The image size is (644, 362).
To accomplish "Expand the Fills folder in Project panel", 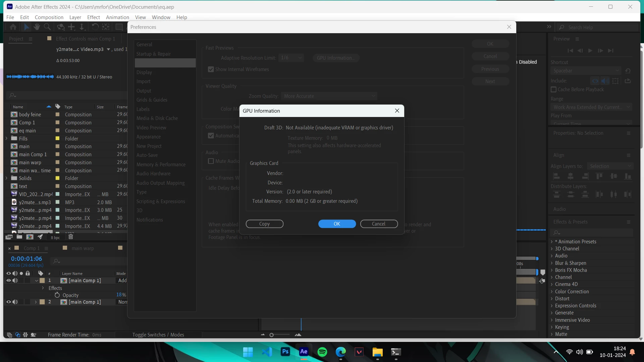I will coord(6,138).
